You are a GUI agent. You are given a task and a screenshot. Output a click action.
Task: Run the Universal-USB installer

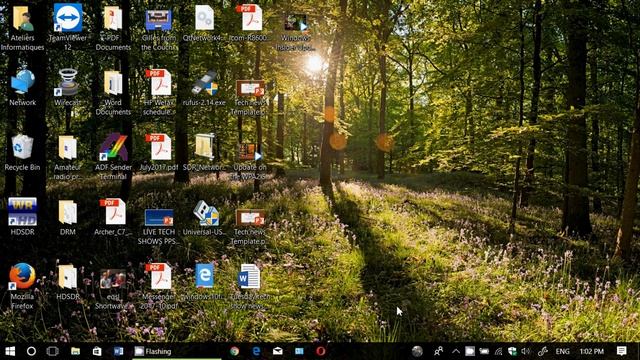[204, 218]
